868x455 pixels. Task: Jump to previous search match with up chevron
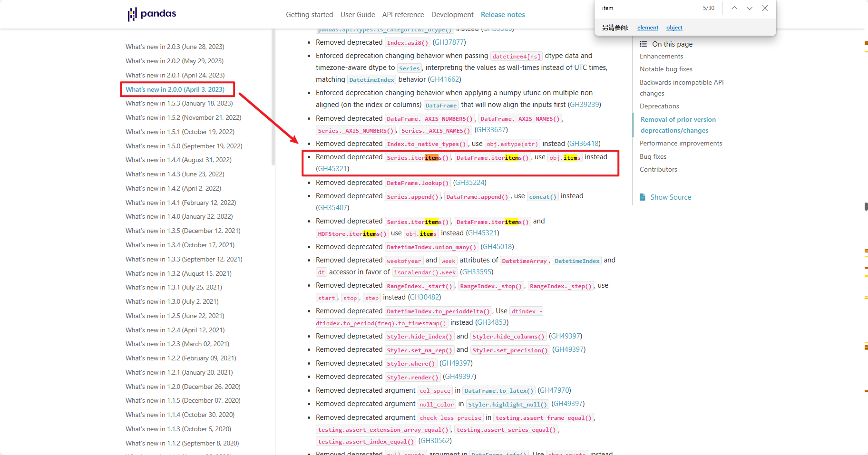[734, 8]
